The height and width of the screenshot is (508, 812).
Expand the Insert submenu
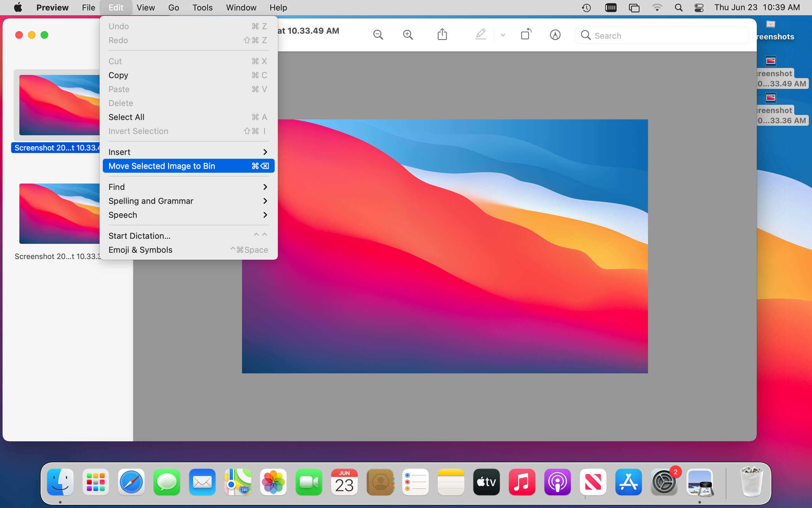[189, 152]
